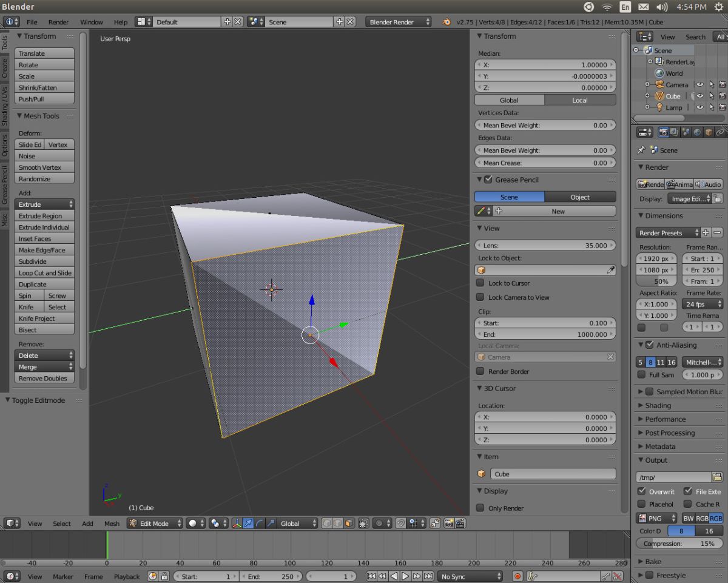The height and width of the screenshot is (583, 728).
Task: Open the Delete dropdown under Remove
Action: tap(44, 356)
